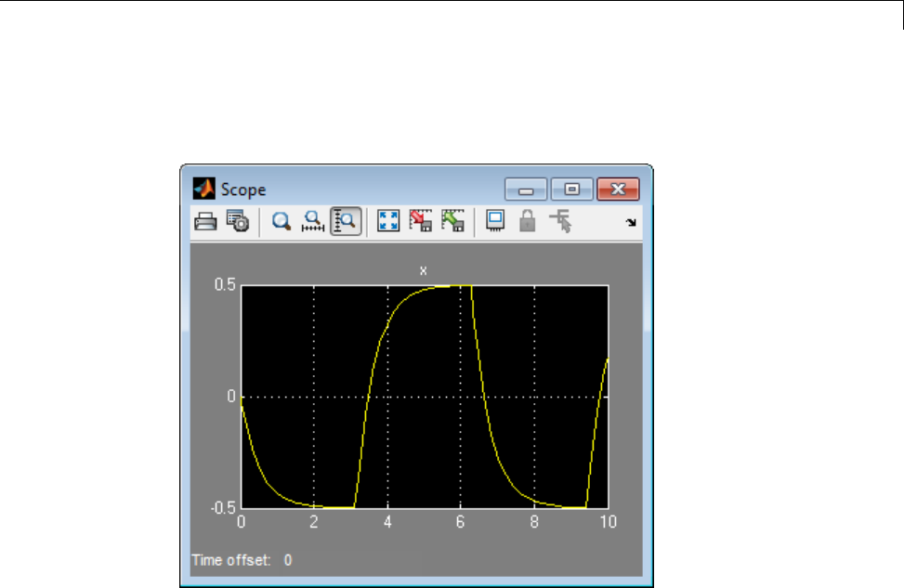Screen dimensions: 904x588
Task: Close the Scope window
Action: pyautogui.click(x=618, y=189)
